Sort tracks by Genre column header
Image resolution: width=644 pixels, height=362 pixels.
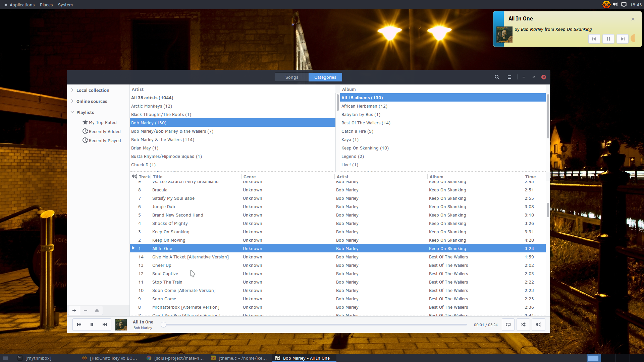[x=288, y=177]
